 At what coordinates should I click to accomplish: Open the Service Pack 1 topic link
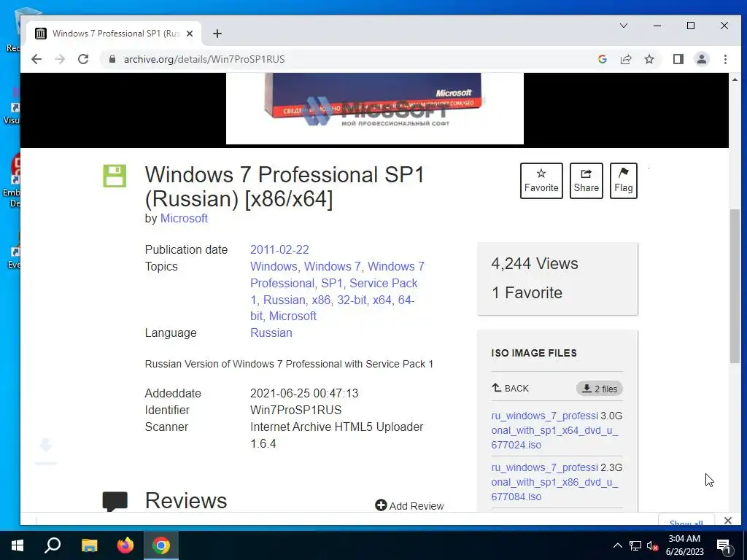coord(334,292)
